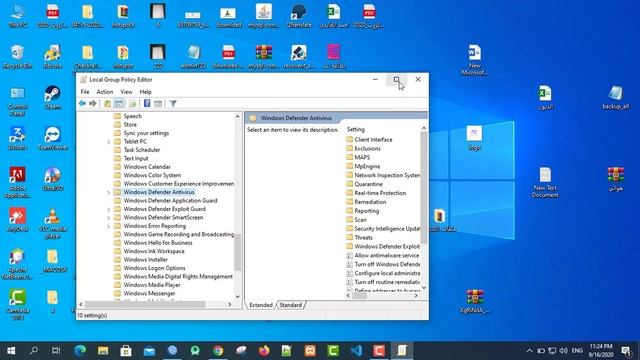Toggle the Show/Hide Action Pane icon
The width and height of the screenshot is (640, 360).
coord(158,104)
